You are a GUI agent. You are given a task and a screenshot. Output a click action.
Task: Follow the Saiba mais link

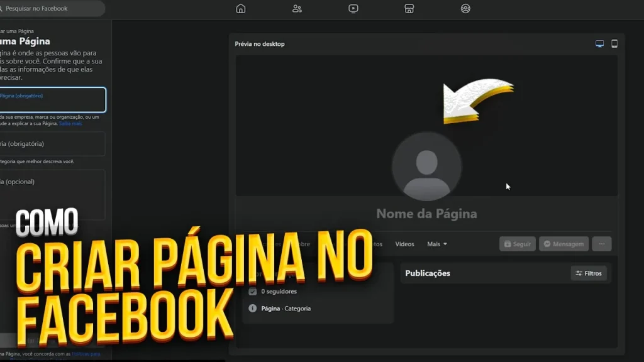pyautogui.click(x=71, y=124)
